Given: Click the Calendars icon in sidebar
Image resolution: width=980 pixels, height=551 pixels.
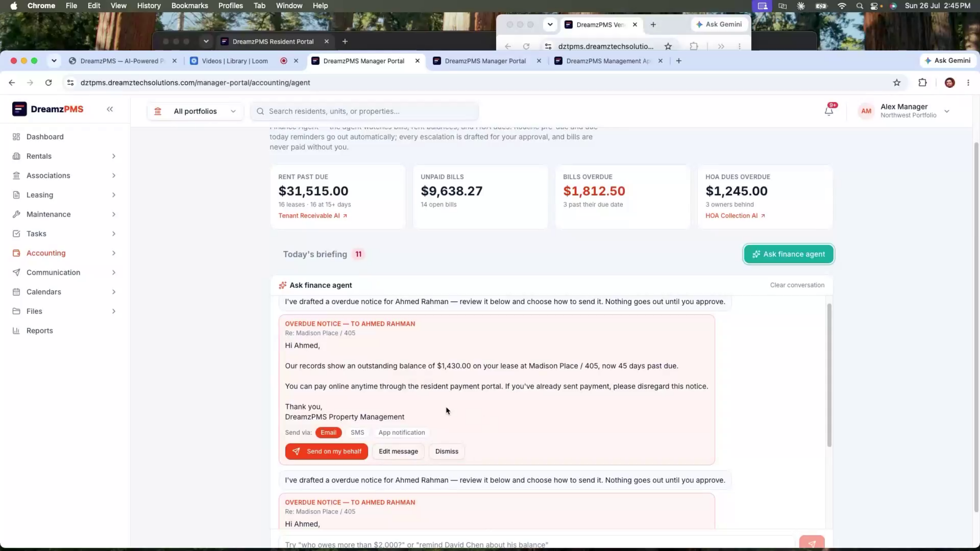Looking at the screenshot, I should 16,292.
